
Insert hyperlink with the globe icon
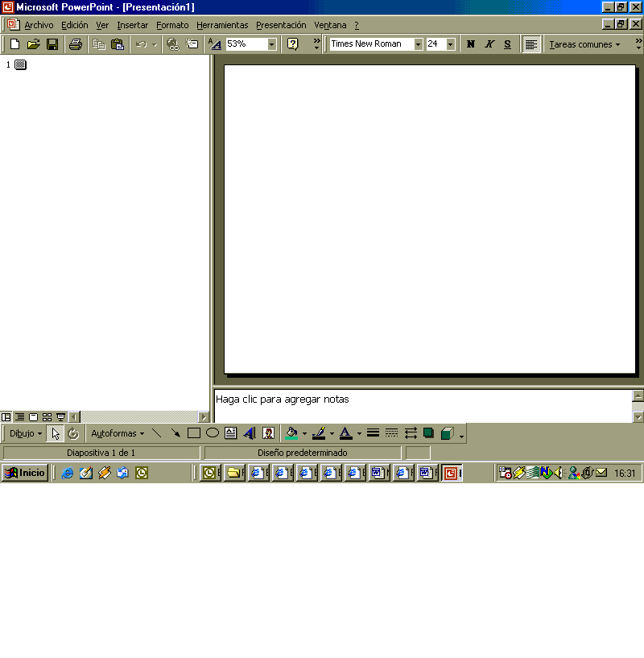click(x=173, y=44)
